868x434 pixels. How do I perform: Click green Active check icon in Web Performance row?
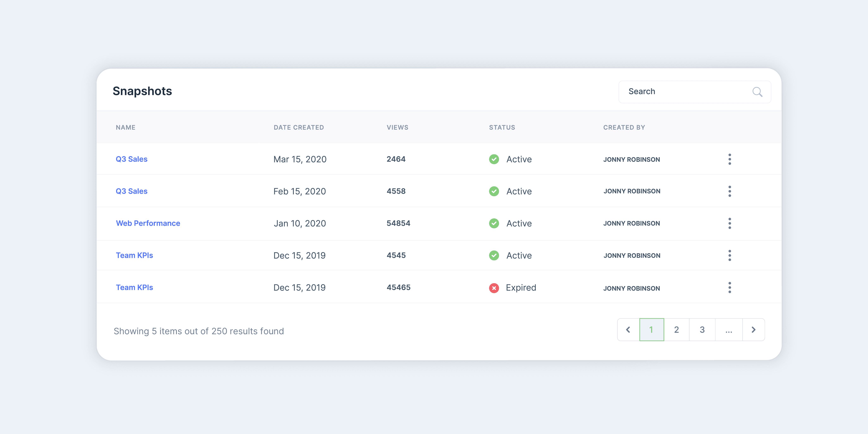(494, 223)
